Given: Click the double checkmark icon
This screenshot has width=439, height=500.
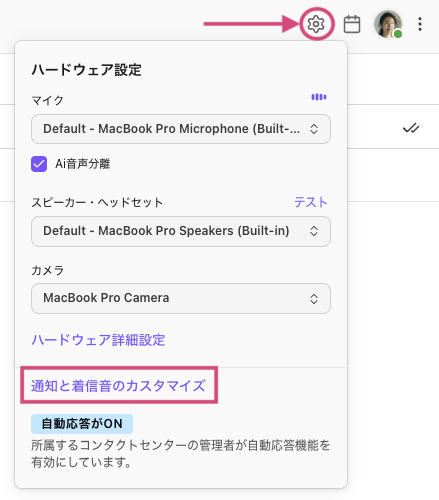Looking at the screenshot, I should (x=411, y=128).
